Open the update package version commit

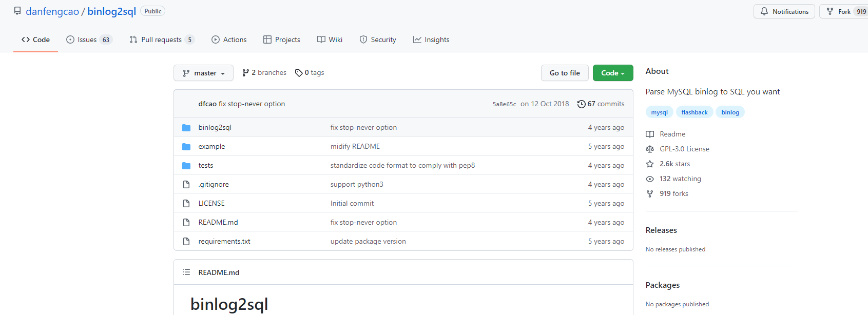click(368, 241)
